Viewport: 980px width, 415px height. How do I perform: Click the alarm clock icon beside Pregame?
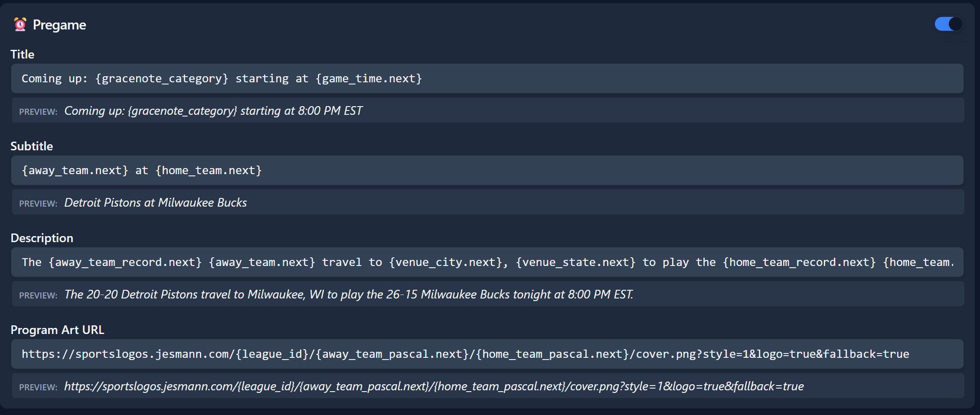tap(20, 25)
